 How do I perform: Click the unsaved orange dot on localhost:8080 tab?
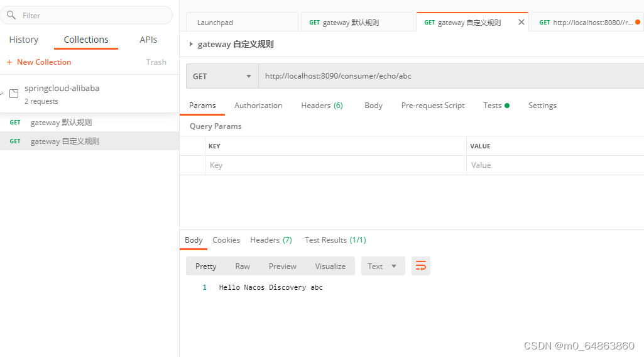coord(638,22)
